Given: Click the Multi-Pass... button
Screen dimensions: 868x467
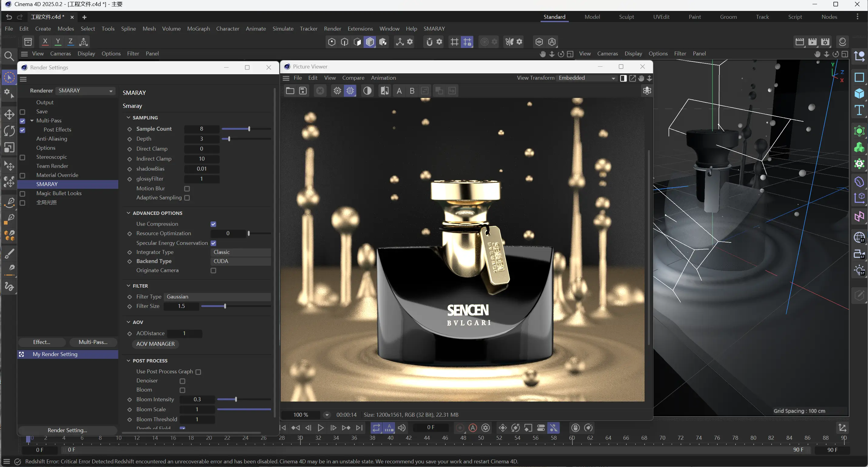Looking at the screenshot, I should click(x=94, y=342).
